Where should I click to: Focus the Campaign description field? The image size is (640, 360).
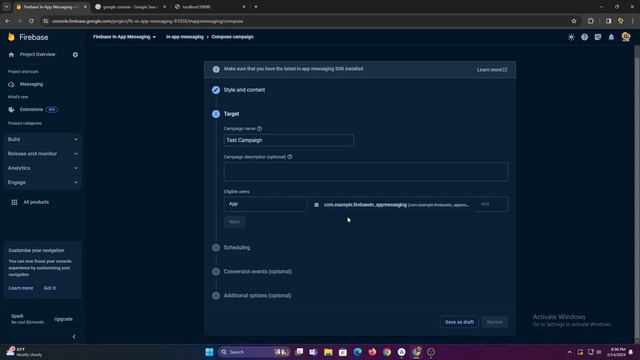click(x=366, y=171)
